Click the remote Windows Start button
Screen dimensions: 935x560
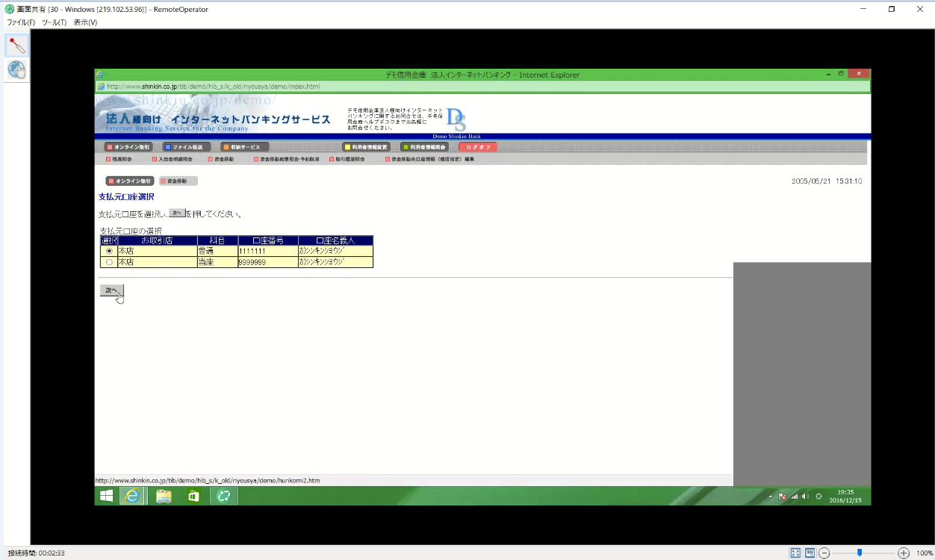click(x=107, y=497)
